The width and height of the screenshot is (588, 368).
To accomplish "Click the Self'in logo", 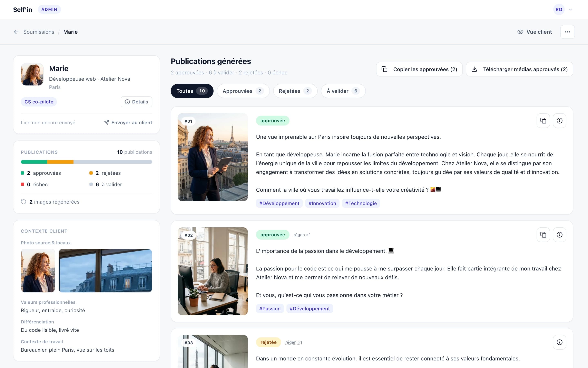I will (x=23, y=9).
